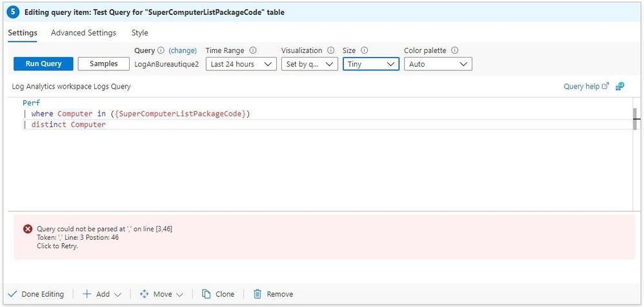Image resolution: width=644 pixels, height=307 pixels.
Task: Click the Run Query button
Action: [43, 64]
